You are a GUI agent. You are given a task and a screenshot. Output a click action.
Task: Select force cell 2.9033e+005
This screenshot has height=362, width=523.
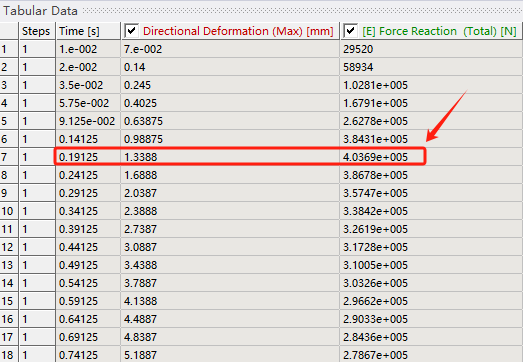pos(432,320)
